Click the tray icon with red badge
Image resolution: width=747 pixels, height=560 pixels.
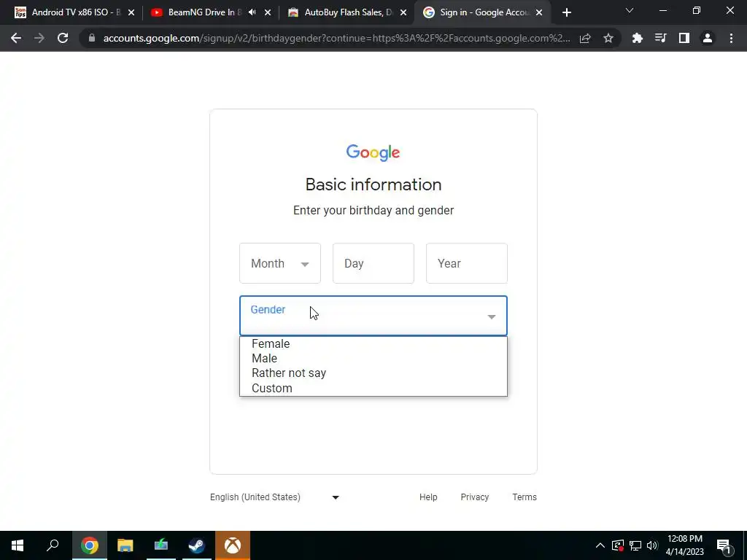pos(618,545)
